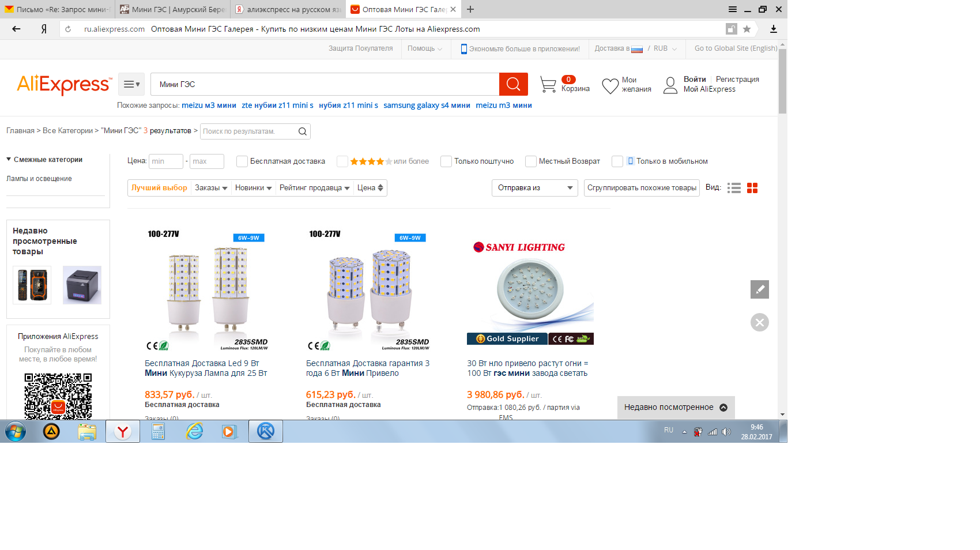
Task: Open the recently viewed rugged phone thumbnail
Action: pyautogui.click(x=32, y=285)
